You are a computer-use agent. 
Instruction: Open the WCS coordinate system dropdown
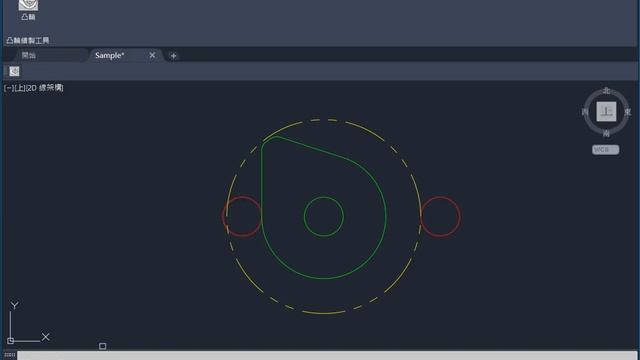click(606, 150)
